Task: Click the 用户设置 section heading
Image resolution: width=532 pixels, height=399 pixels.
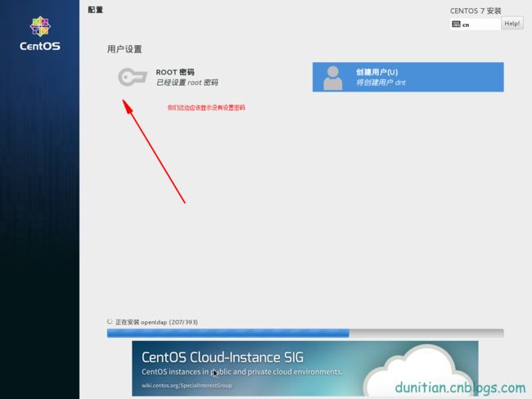Action: pos(124,49)
